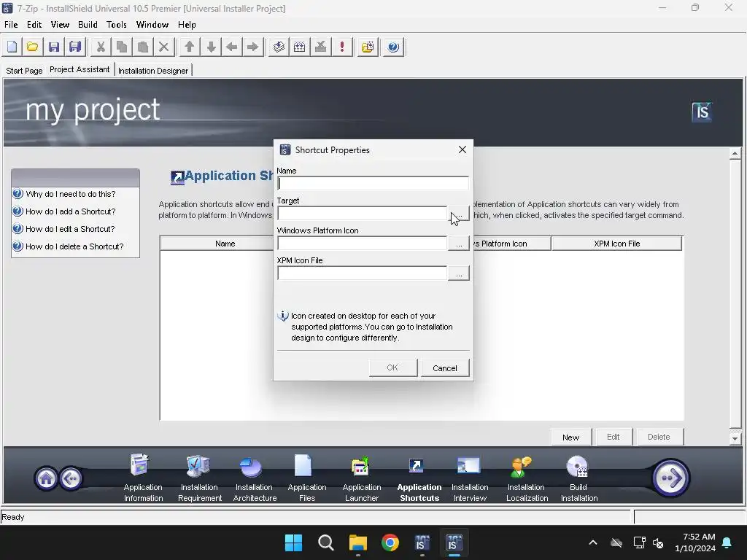Image resolution: width=747 pixels, height=560 pixels.
Task: Close the Shortcut Properties dialog
Action: 462,149
